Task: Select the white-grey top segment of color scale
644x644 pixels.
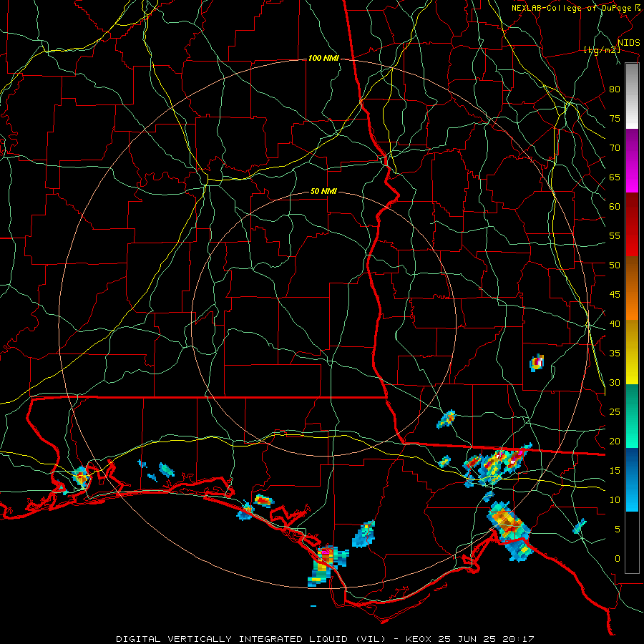Action: click(x=632, y=96)
